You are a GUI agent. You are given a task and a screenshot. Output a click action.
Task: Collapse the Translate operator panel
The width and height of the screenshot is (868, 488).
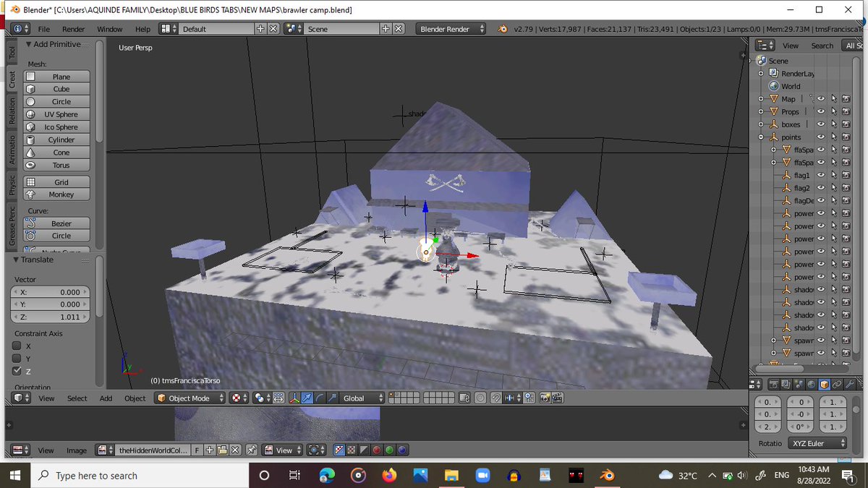tap(17, 260)
